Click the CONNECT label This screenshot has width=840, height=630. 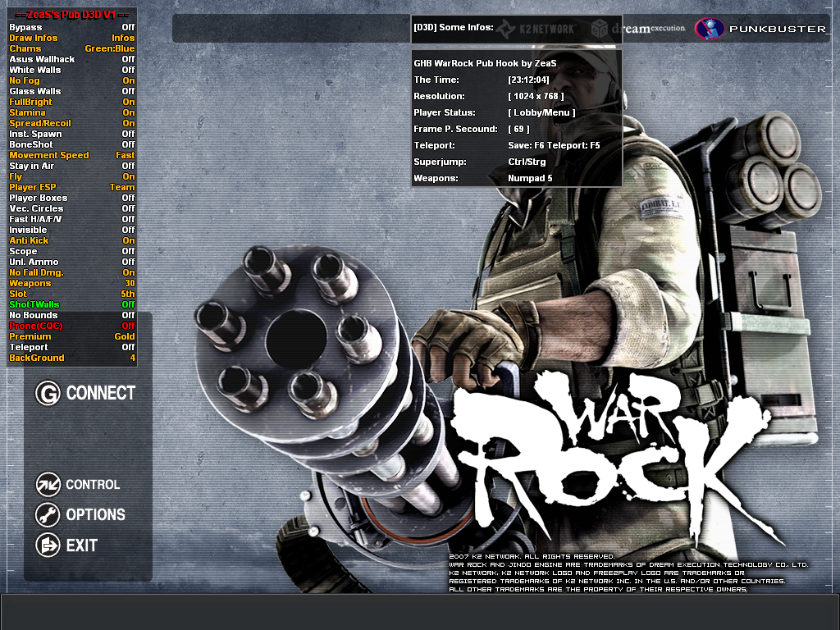101,393
